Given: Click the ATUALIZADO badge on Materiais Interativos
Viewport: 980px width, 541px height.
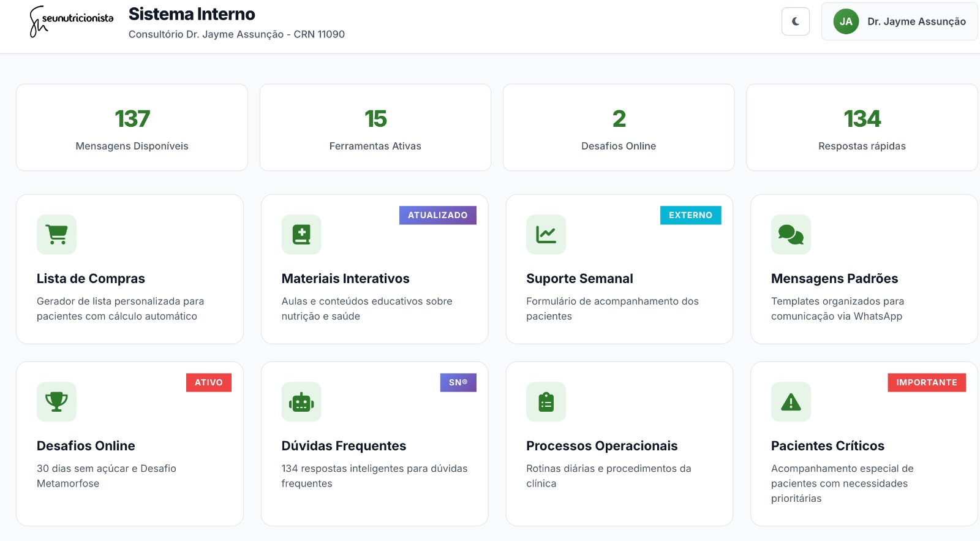Looking at the screenshot, I should [x=437, y=215].
